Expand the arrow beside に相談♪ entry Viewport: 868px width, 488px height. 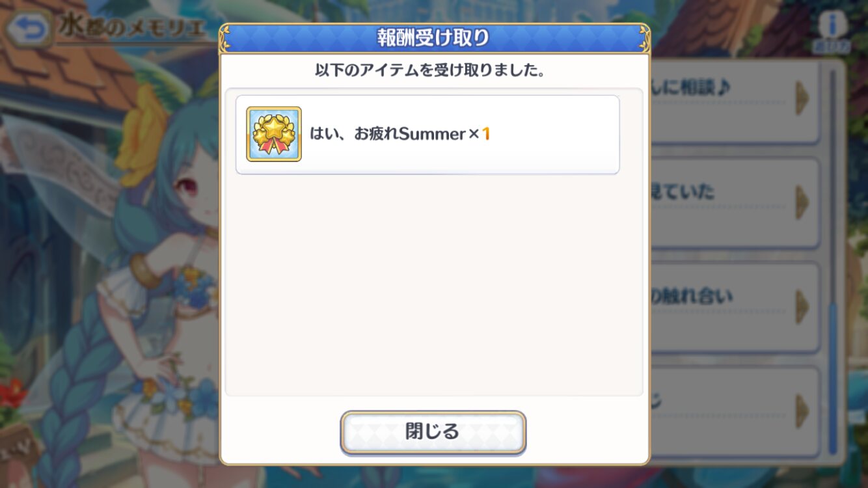(802, 98)
